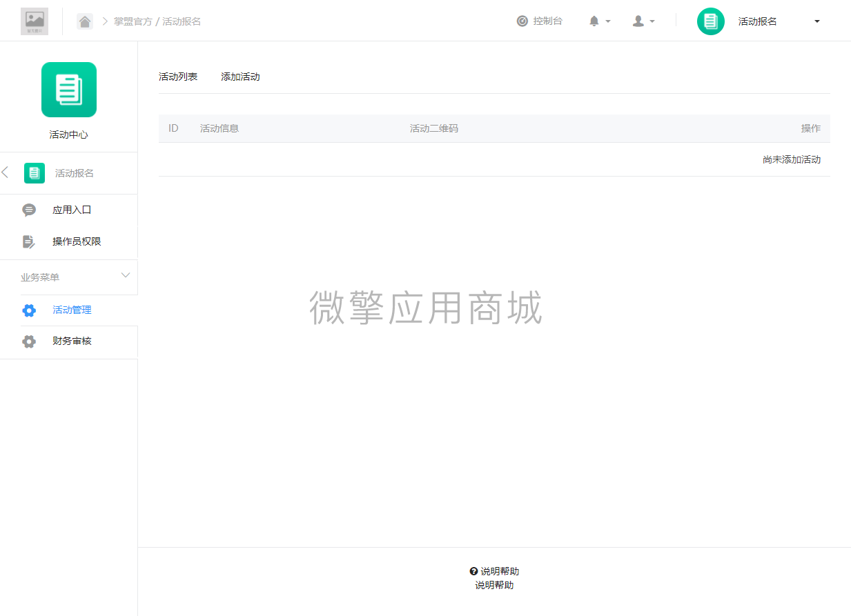The image size is (851, 616).
Task: Click the blue gear icon for 活动管理
Action: (x=29, y=310)
